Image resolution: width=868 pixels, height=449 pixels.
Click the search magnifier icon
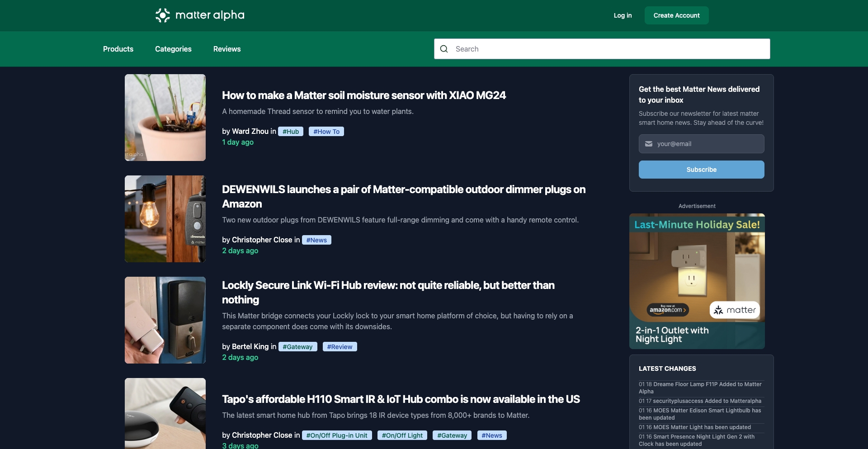[x=444, y=48]
